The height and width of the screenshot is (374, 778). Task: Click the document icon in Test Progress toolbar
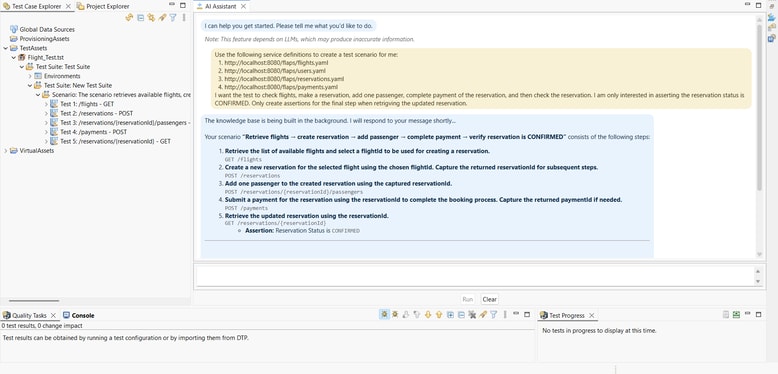tap(725, 314)
